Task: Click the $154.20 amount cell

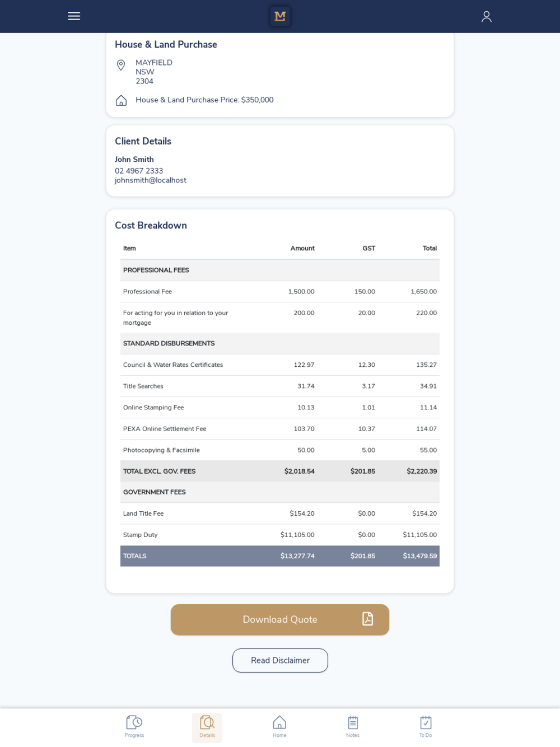Action: pyautogui.click(x=302, y=513)
